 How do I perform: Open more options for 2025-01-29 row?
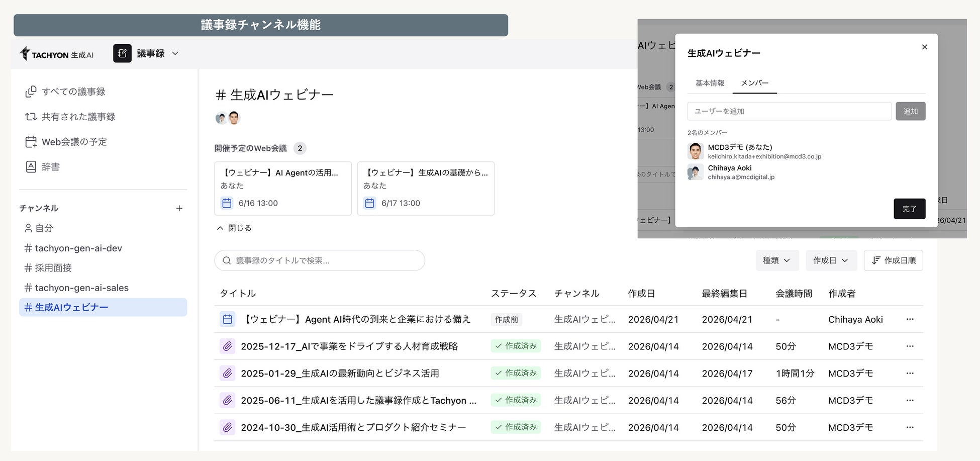(x=910, y=374)
